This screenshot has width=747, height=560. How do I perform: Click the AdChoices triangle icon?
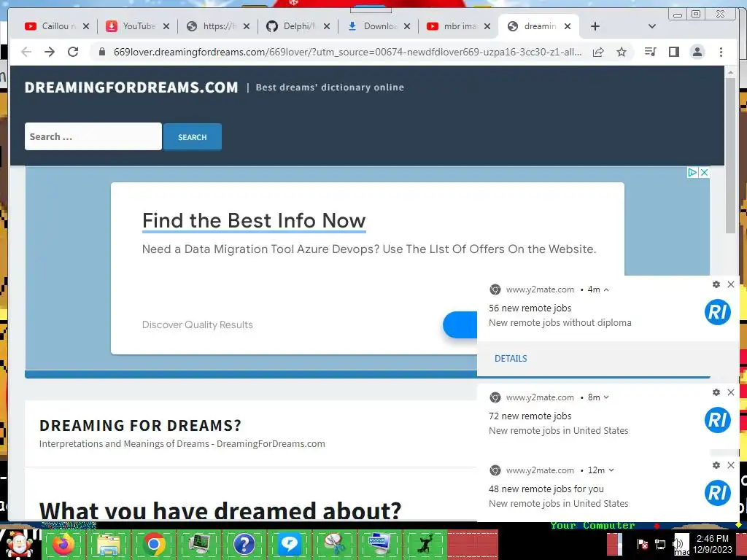[x=693, y=172]
